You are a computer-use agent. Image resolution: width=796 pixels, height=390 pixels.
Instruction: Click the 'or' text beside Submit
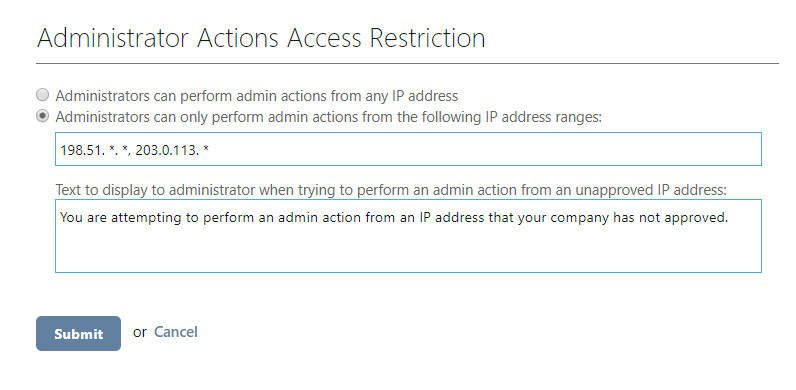click(140, 332)
